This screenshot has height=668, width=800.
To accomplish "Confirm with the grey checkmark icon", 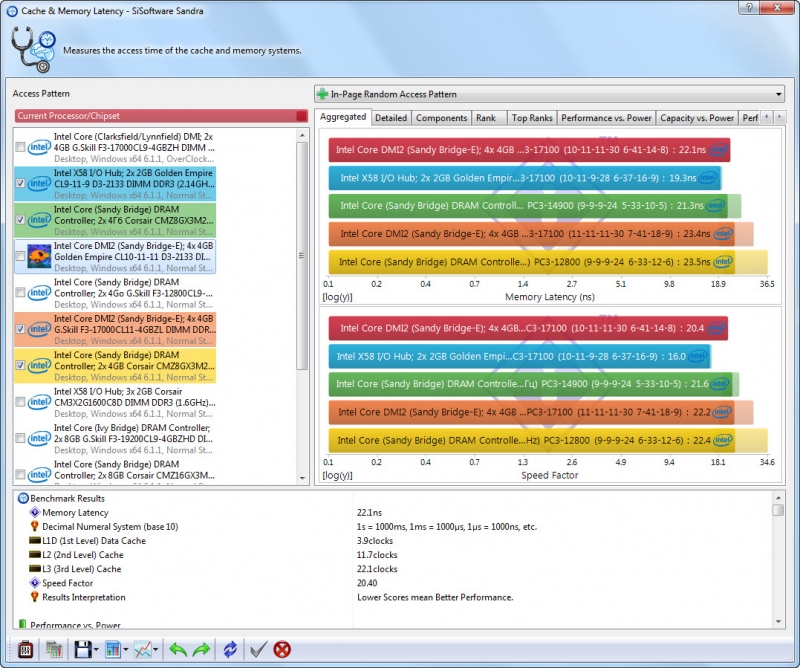I will [x=258, y=650].
